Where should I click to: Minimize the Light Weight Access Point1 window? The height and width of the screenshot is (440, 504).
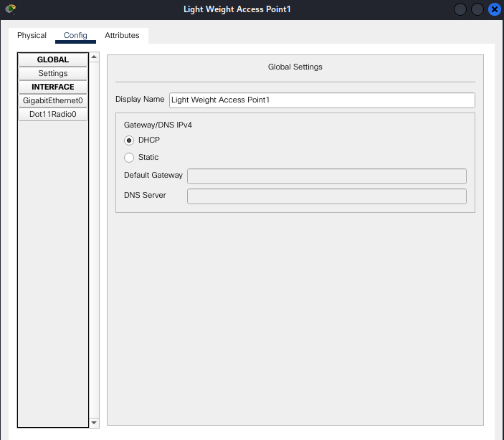click(x=460, y=9)
